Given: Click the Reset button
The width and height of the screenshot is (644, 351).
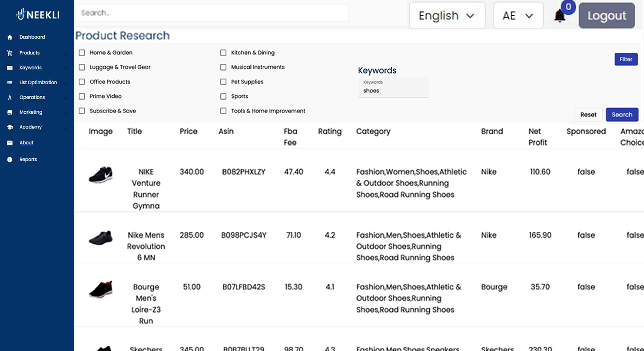Looking at the screenshot, I should pos(588,115).
